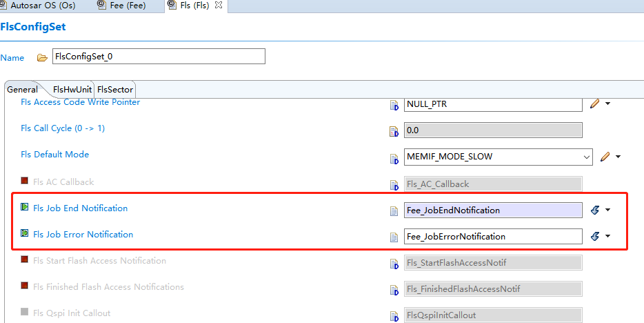This screenshot has height=323, width=644.
Task: Toggle Fls Start Flash Access Notification box
Action: point(25,260)
